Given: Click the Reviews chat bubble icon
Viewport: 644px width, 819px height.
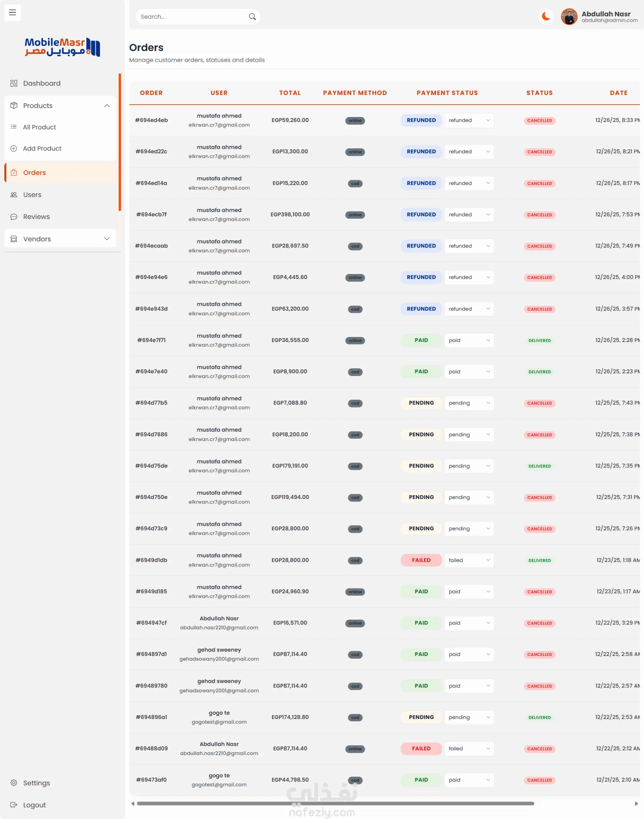Looking at the screenshot, I should click(14, 217).
